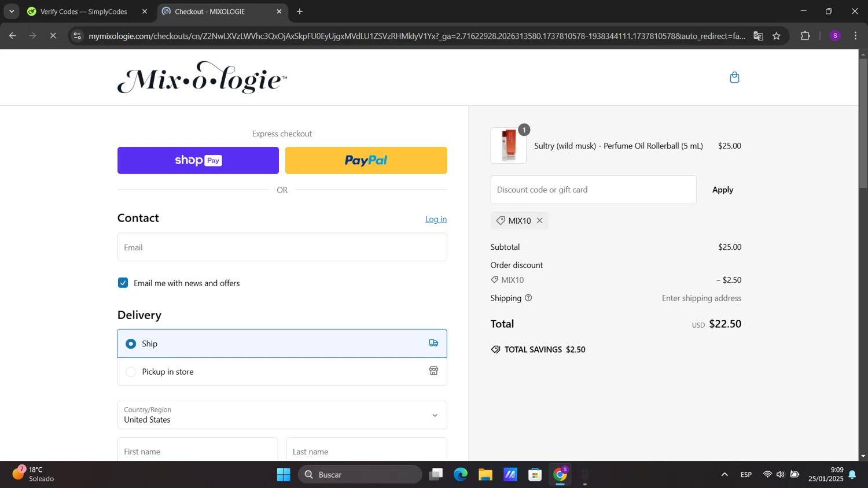The image size is (868, 488).
Task: Open File Explorer from taskbar
Action: (x=486, y=475)
